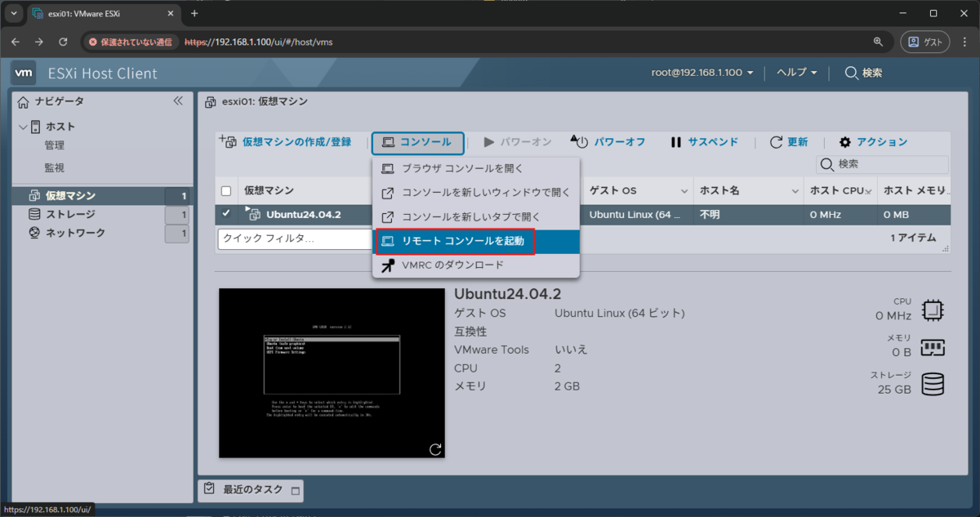This screenshot has width=980, height=517.
Task: Click the 不明 host name cell
Action: click(x=710, y=215)
